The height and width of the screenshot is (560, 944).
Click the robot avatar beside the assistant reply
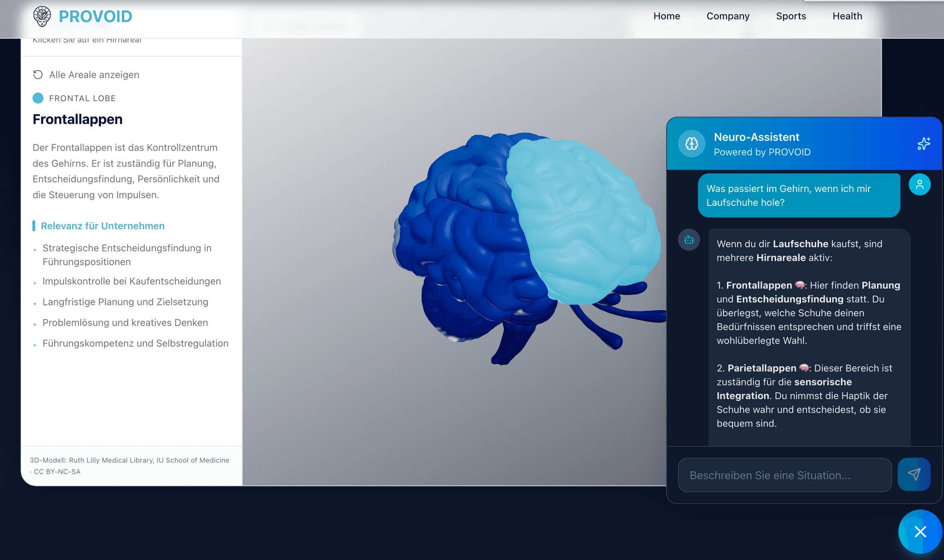(689, 239)
